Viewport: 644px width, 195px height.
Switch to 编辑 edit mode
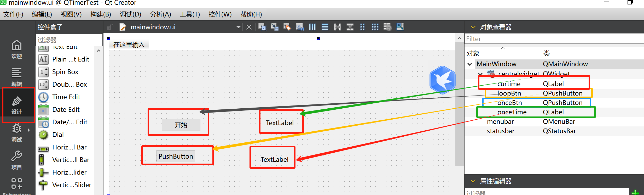(17, 76)
